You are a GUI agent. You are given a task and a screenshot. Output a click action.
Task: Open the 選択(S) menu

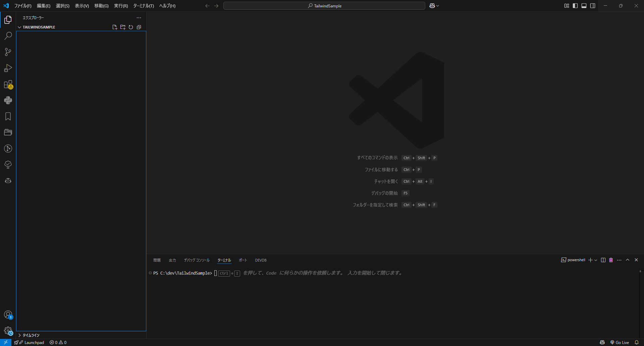63,6
